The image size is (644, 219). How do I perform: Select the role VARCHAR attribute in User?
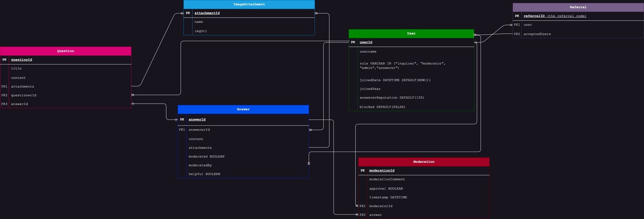(402, 65)
